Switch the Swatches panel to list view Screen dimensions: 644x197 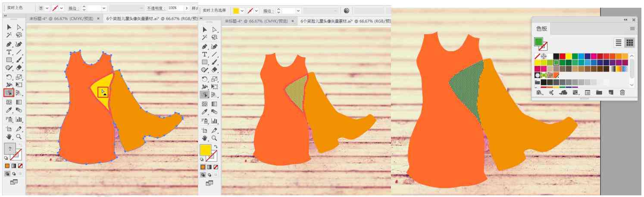click(619, 43)
